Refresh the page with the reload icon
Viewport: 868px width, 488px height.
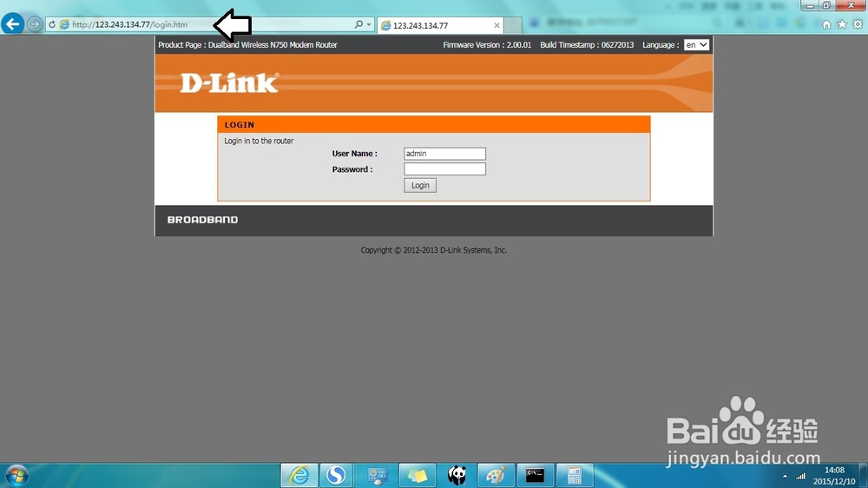tap(52, 24)
